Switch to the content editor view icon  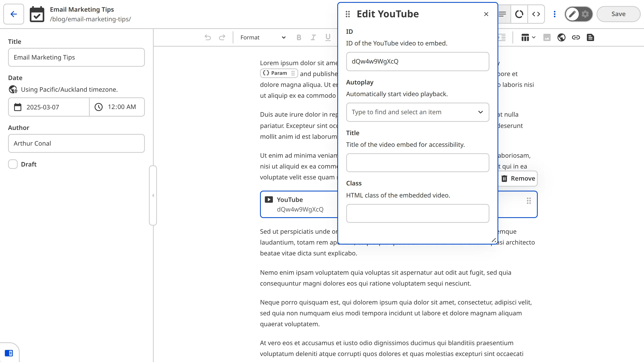pyautogui.click(x=503, y=14)
